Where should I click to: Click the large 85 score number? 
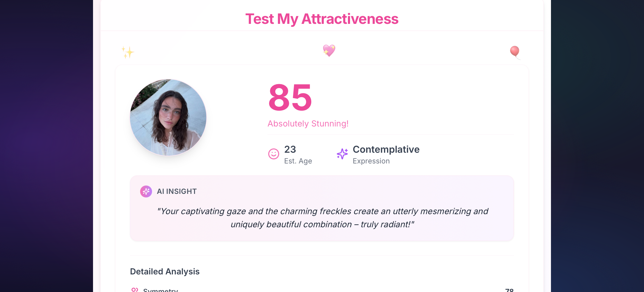[290, 98]
